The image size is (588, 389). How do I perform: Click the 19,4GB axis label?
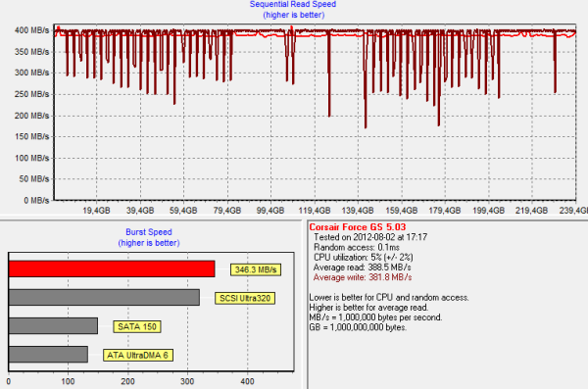point(96,211)
